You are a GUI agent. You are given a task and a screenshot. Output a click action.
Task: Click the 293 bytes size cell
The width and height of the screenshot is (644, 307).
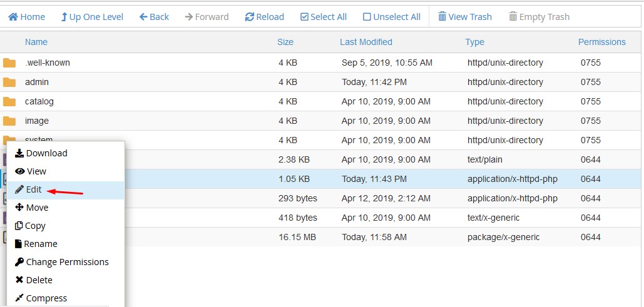click(298, 198)
